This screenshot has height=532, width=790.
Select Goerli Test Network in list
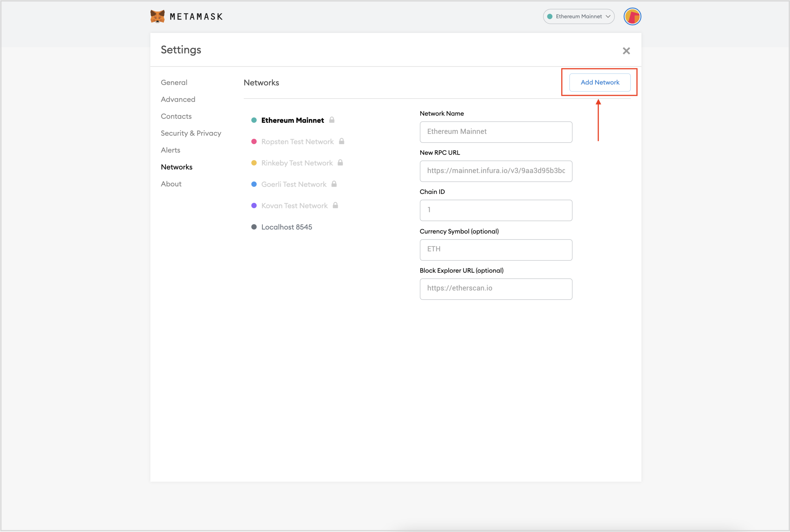[294, 184]
